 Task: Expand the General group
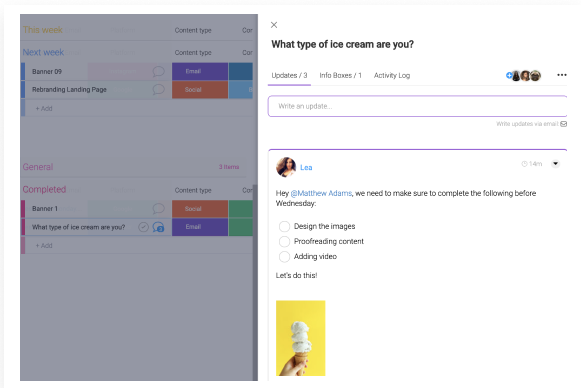[38, 167]
